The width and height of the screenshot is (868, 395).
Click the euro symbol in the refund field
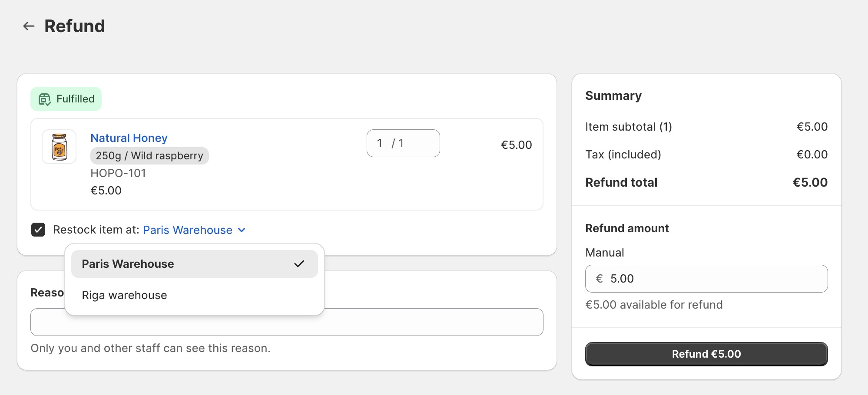click(x=600, y=279)
